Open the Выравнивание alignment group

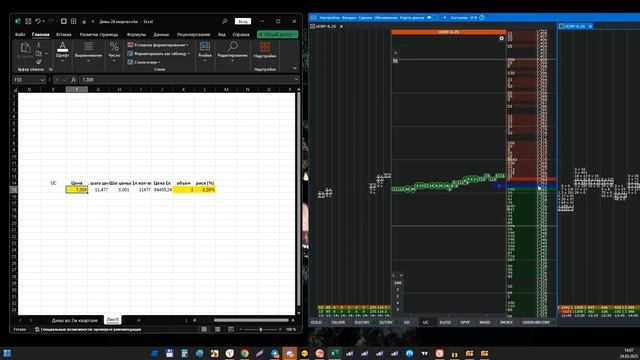coord(88,51)
